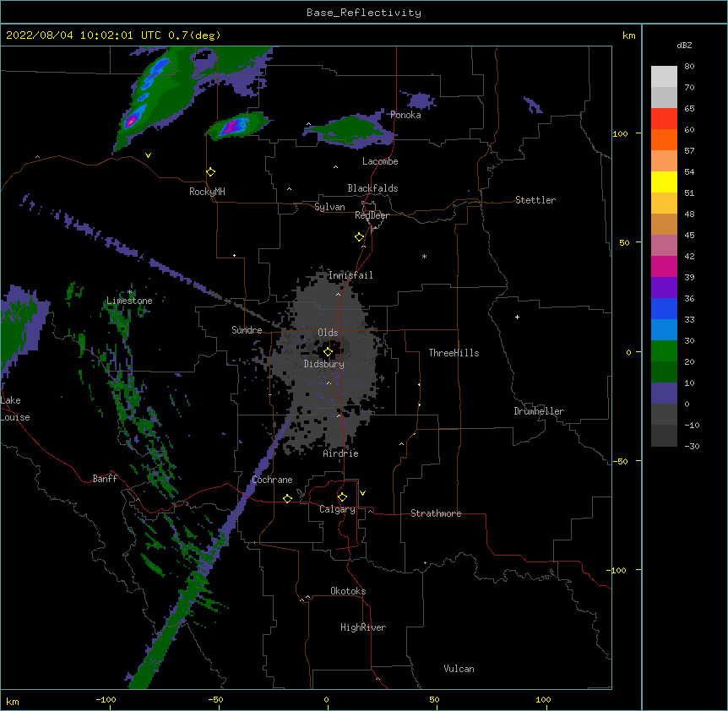
Task: Click the 80 value on the dBZ legend
Action: pos(689,67)
